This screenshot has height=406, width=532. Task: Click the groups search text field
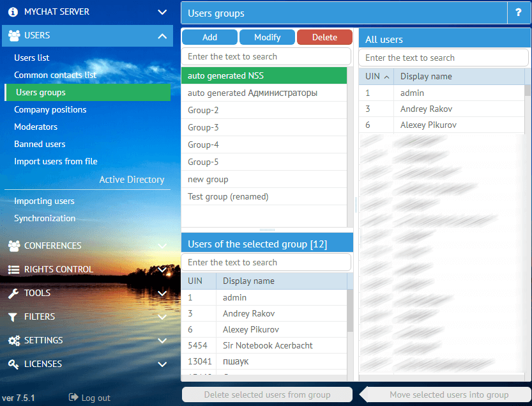(265, 56)
